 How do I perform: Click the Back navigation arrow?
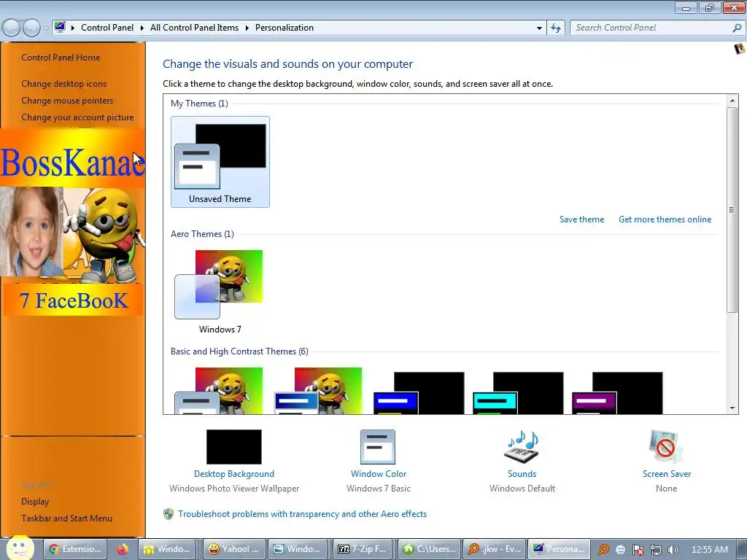[x=12, y=28]
